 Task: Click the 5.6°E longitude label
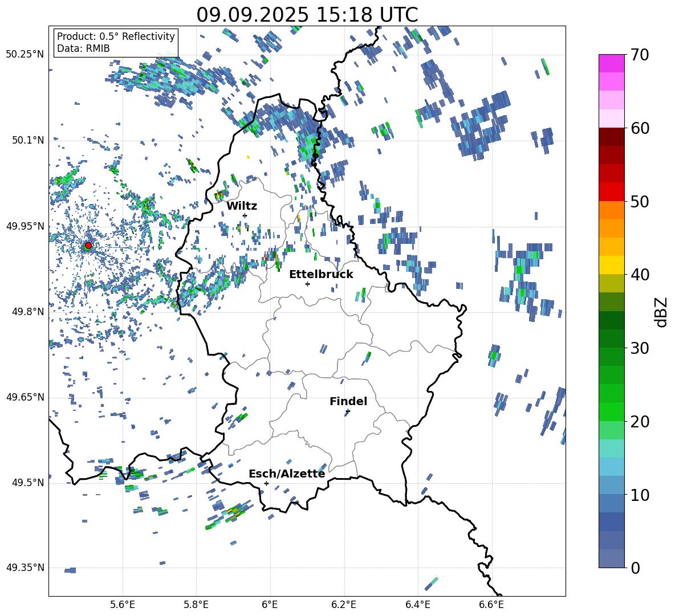(x=123, y=605)
